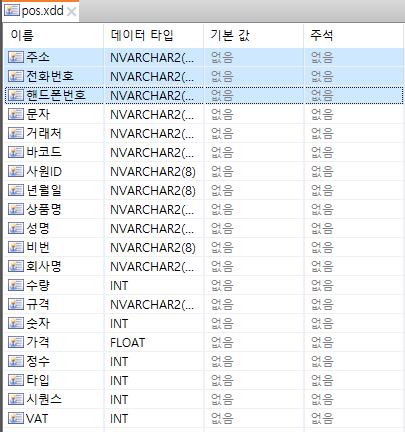Screen dimensions: 405x432
Task: Select the 가격 name text
Action: (x=38, y=342)
